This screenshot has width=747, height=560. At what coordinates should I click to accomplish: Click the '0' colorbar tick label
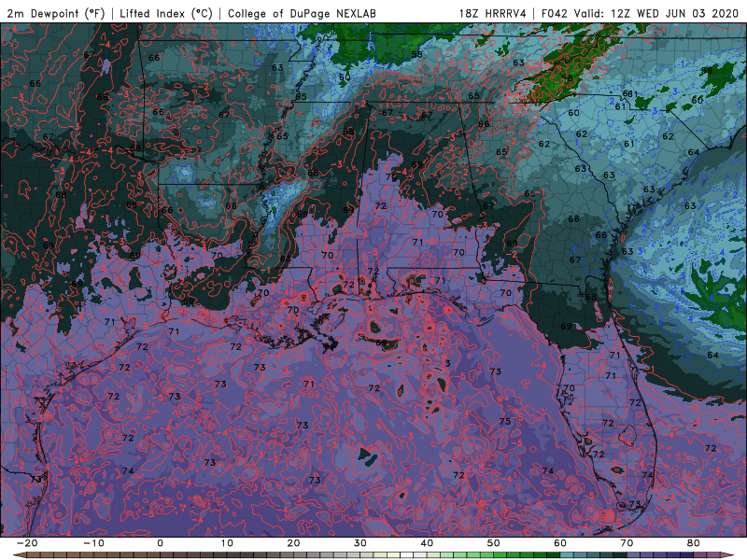[x=160, y=543]
